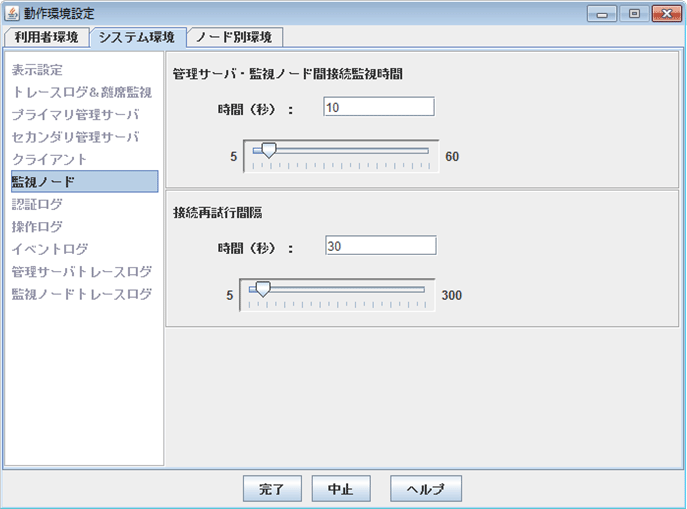Image resolution: width=687 pixels, height=509 pixels.
Task: Minimize the 動作環境設定 window
Action: (x=602, y=14)
